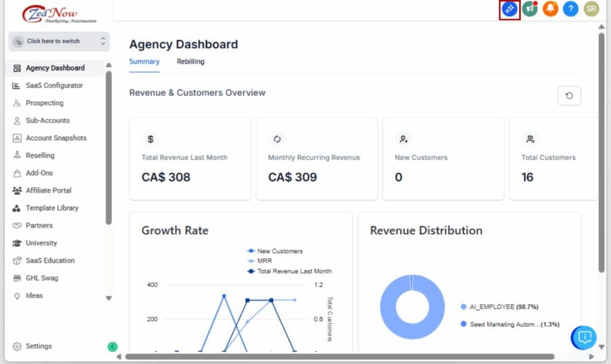Open the announcements megaphone icon

tap(529, 9)
